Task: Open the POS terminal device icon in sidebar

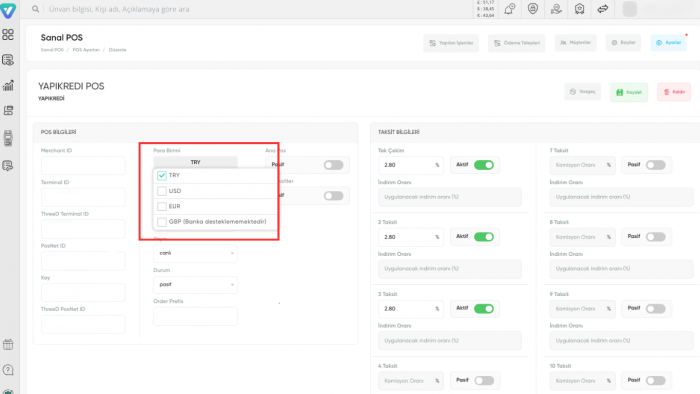Action: coord(8,138)
